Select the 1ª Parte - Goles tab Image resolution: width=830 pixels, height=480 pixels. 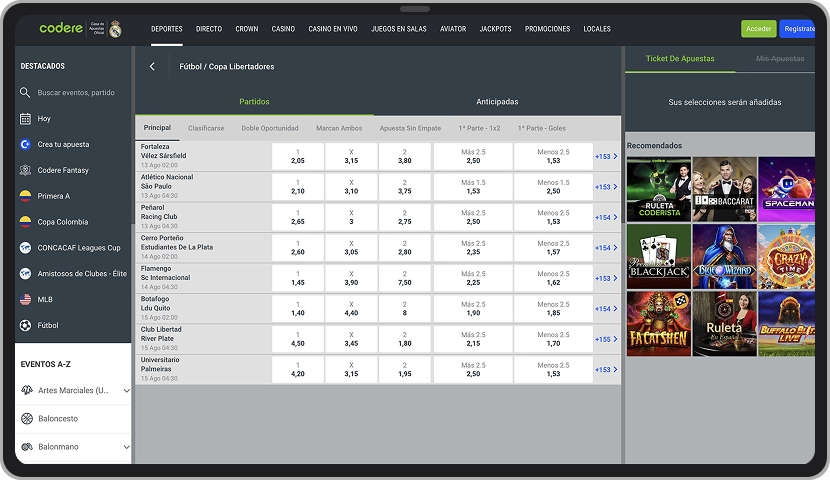542,128
